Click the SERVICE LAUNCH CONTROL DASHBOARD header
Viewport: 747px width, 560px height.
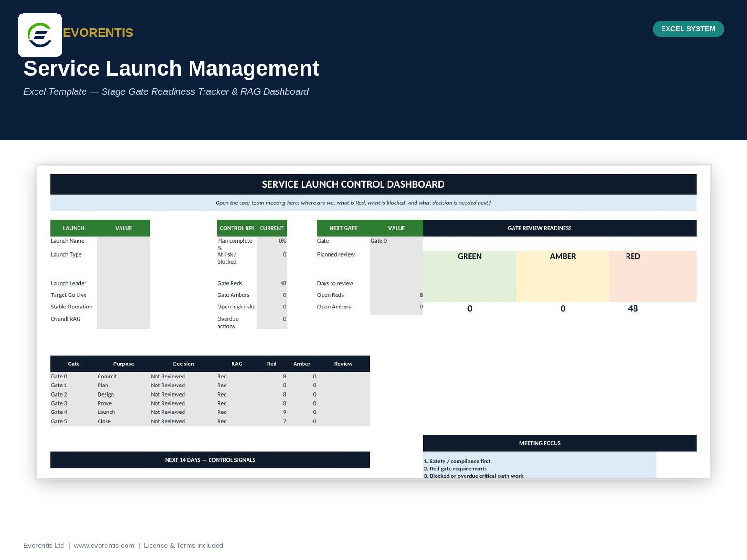tap(373, 184)
